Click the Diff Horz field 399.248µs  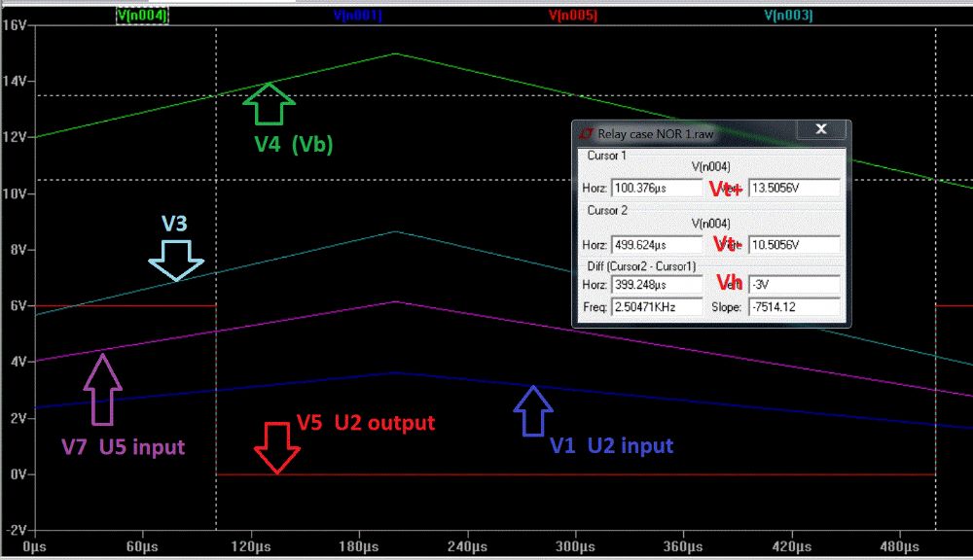point(657,285)
